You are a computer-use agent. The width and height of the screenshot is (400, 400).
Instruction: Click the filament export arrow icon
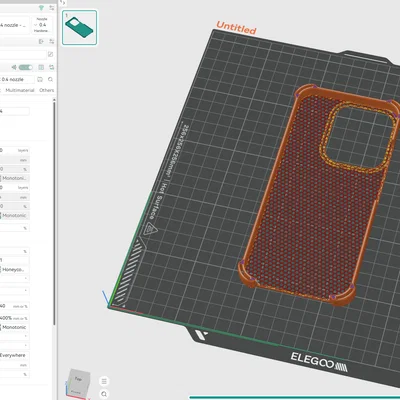[41, 41]
